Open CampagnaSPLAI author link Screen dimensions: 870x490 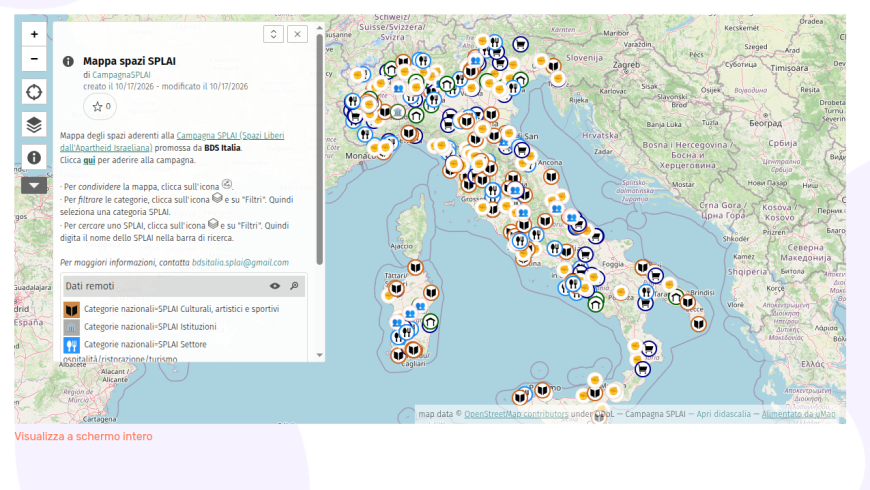tap(121, 74)
